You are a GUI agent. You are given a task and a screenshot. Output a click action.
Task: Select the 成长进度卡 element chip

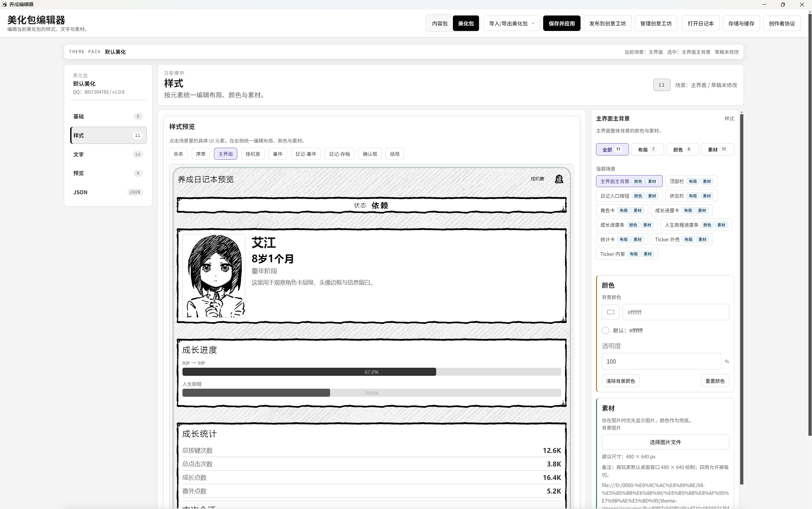(x=681, y=210)
